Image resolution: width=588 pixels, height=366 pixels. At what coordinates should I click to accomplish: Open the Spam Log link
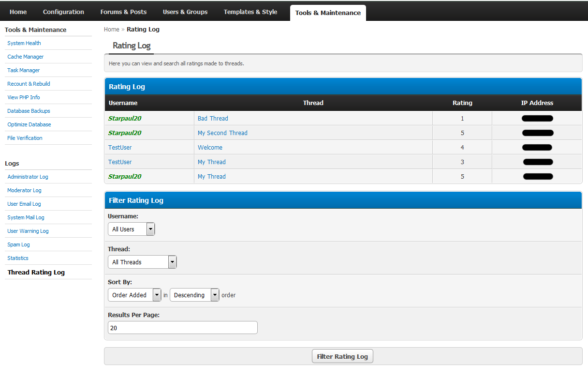coord(19,244)
